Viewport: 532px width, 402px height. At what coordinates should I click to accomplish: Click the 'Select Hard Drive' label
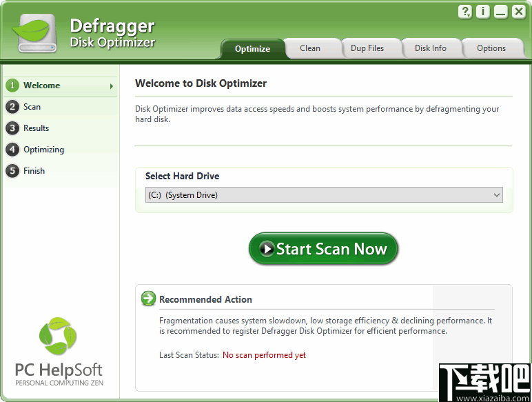pyautogui.click(x=182, y=176)
